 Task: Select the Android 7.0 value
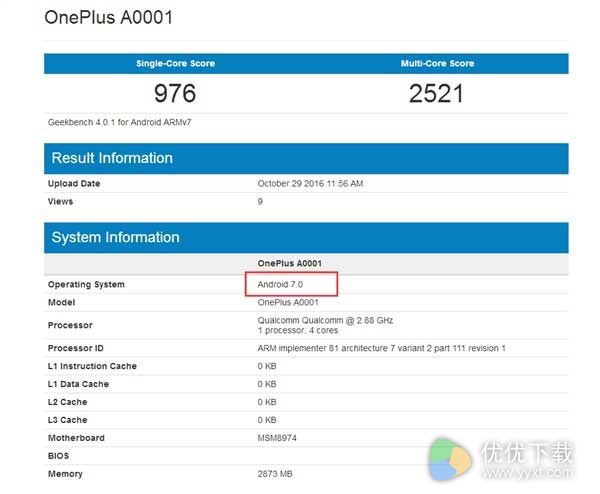pyautogui.click(x=280, y=285)
